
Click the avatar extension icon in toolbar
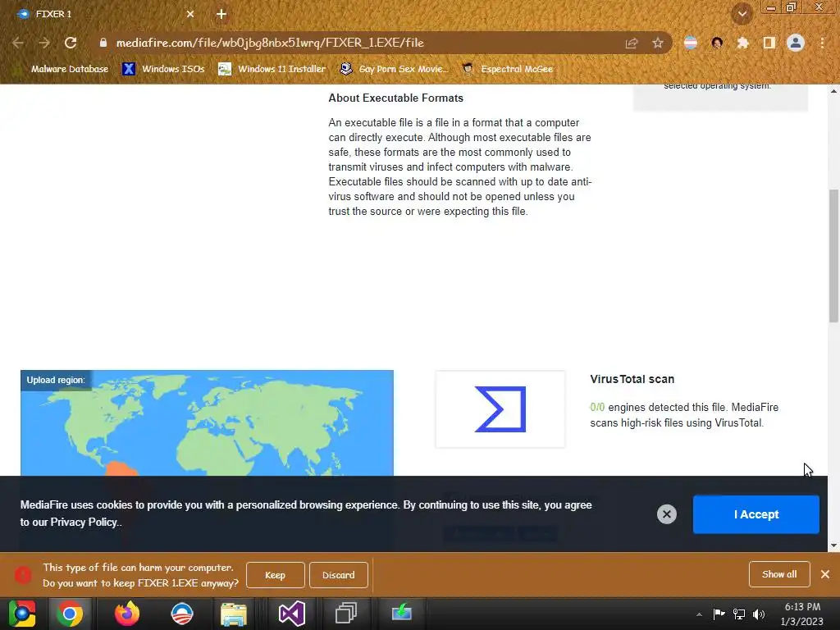point(717,43)
